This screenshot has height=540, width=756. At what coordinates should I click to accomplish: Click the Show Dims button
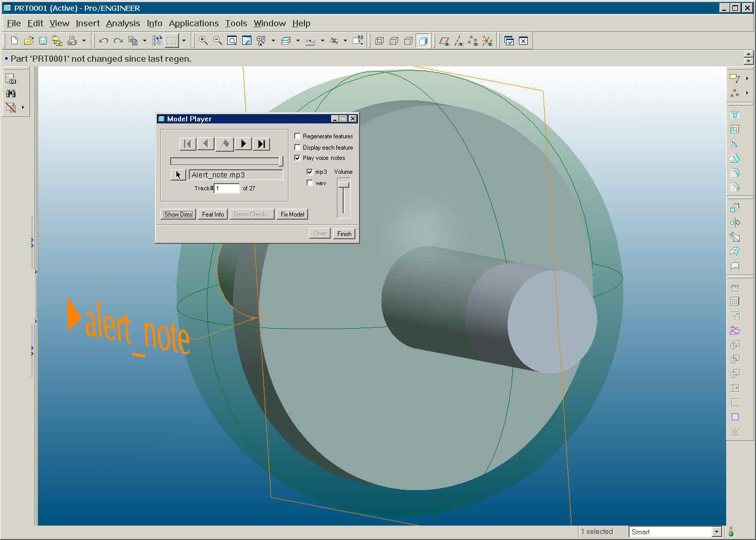coord(178,214)
